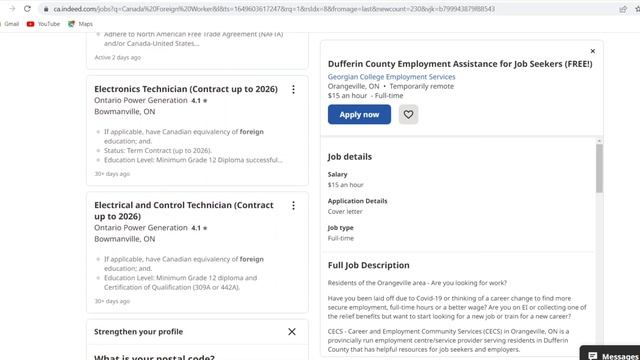
Task: Open Georgian College Employment Services link
Action: point(391,77)
